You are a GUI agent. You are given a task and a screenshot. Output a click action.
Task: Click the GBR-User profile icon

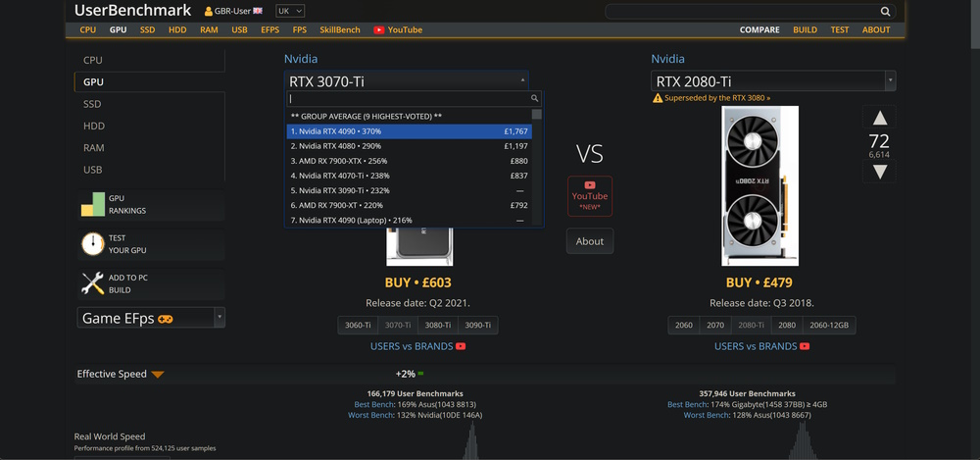tap(208, 11)
